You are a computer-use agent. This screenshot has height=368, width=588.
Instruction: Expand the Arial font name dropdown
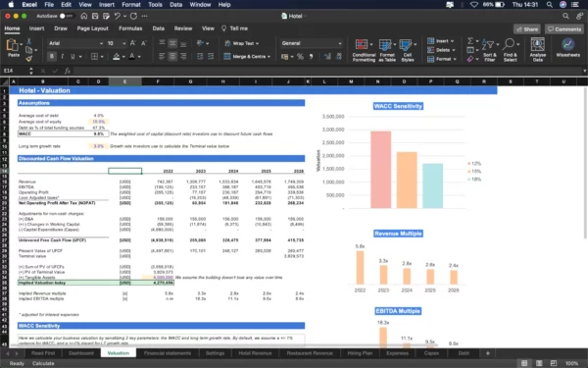pyautogui.click(x=101, y=43)
